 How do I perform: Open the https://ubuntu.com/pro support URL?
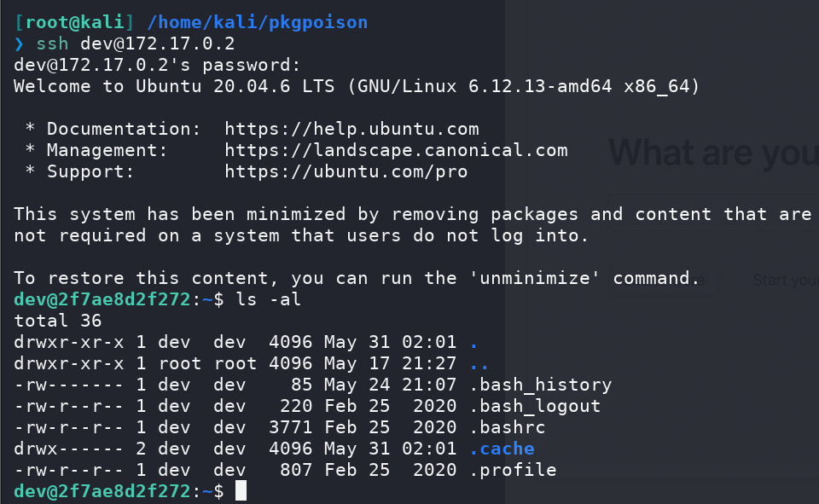click(x=346, y=171)
